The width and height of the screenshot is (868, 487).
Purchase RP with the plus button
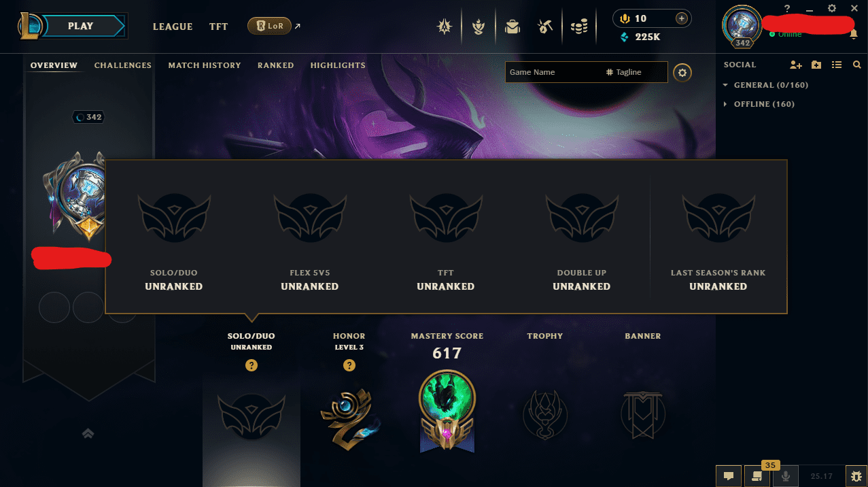(x=681, y=18)
